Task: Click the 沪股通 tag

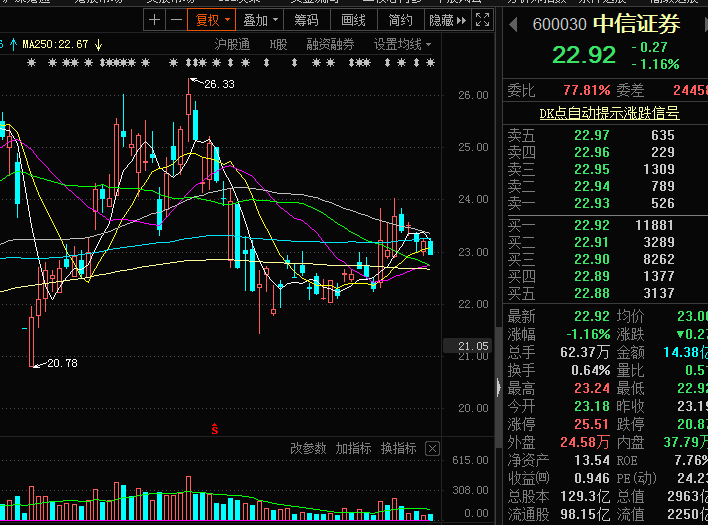Action: 232,44
